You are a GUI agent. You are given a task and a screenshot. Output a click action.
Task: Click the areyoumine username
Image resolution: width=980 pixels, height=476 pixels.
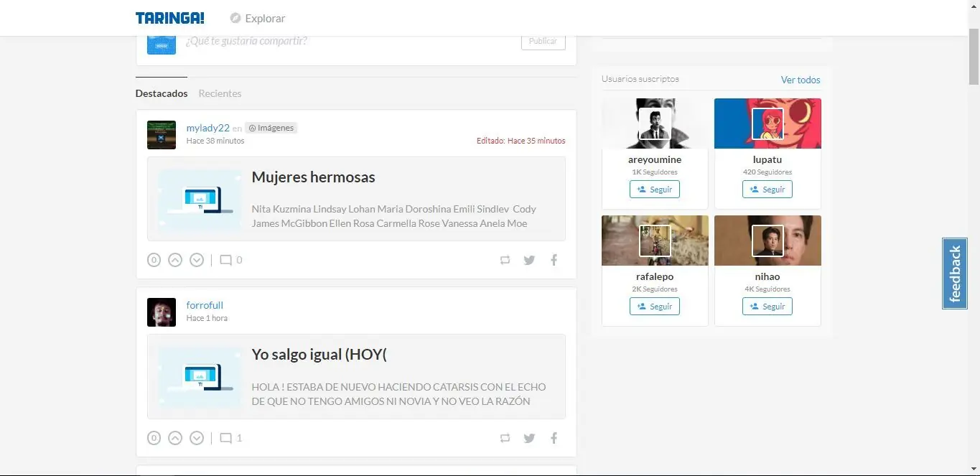[655, 159]
